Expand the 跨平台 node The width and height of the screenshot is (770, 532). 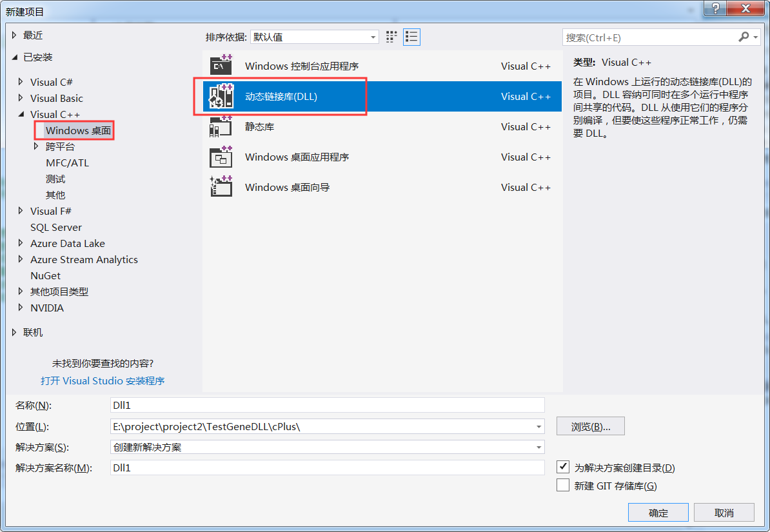[x=36, y=146]
